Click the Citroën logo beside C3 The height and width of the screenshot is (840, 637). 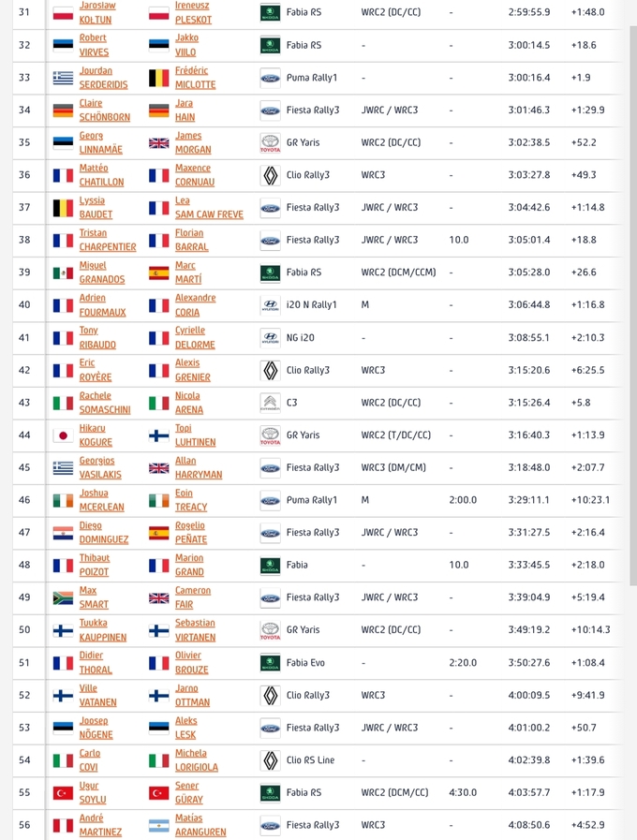tap(271, 403)
